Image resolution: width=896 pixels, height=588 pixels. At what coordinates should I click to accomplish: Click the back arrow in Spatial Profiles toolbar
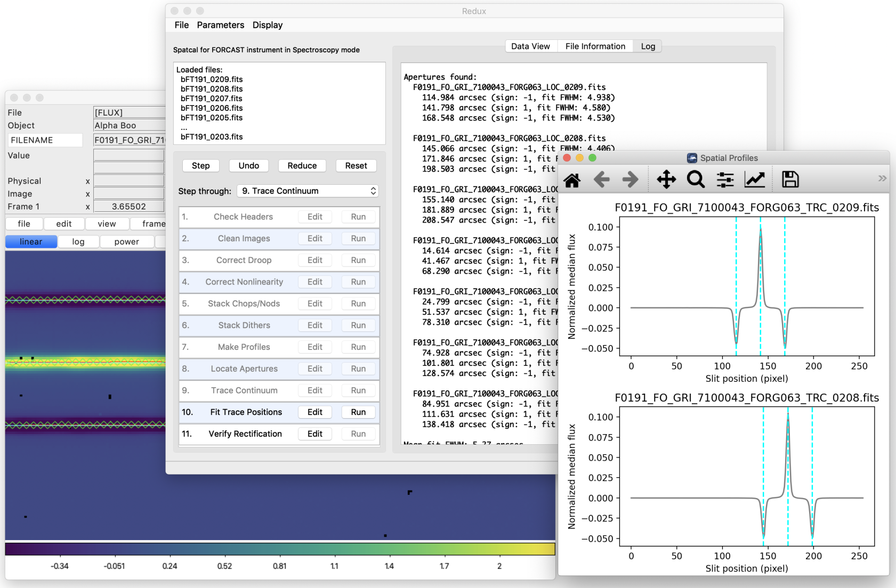[x=602, y=179]
